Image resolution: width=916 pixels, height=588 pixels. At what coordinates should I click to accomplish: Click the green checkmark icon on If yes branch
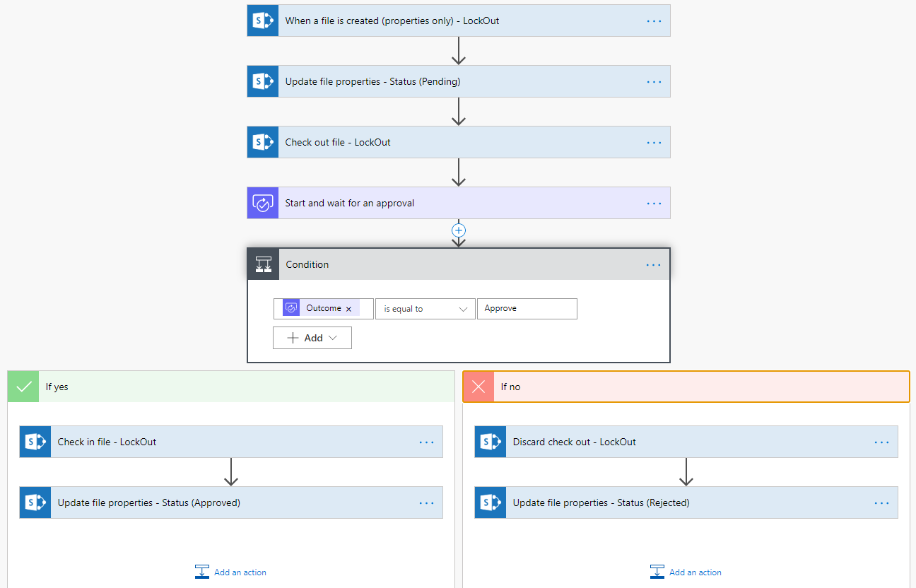[x=23, y=387]
